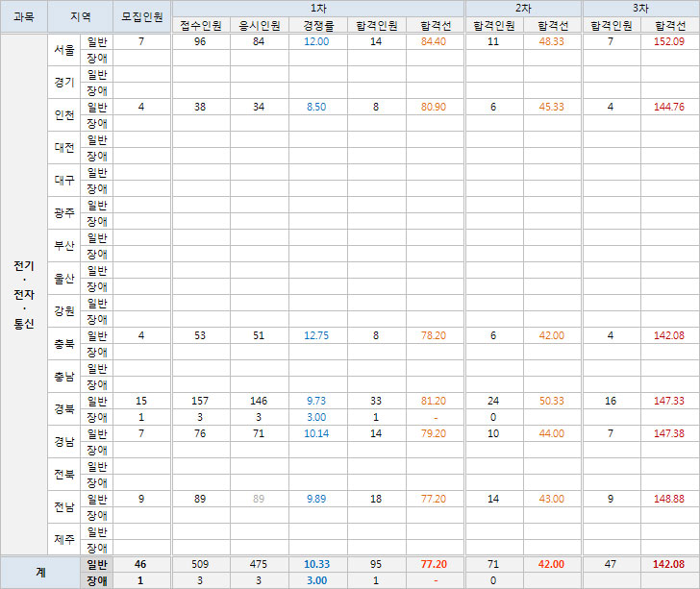Select the 강원 region cell
The width and height of the screenshot is (700, 589).
[64, 310]
